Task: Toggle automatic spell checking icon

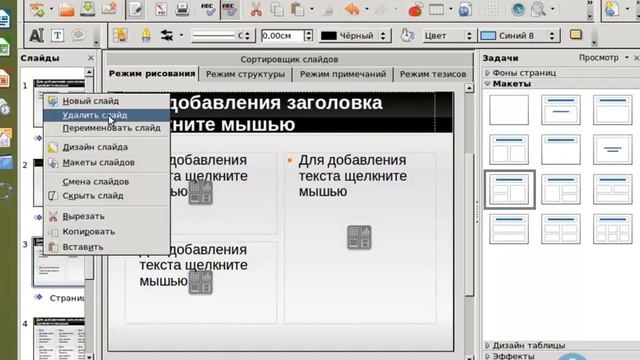Action: 230,9
